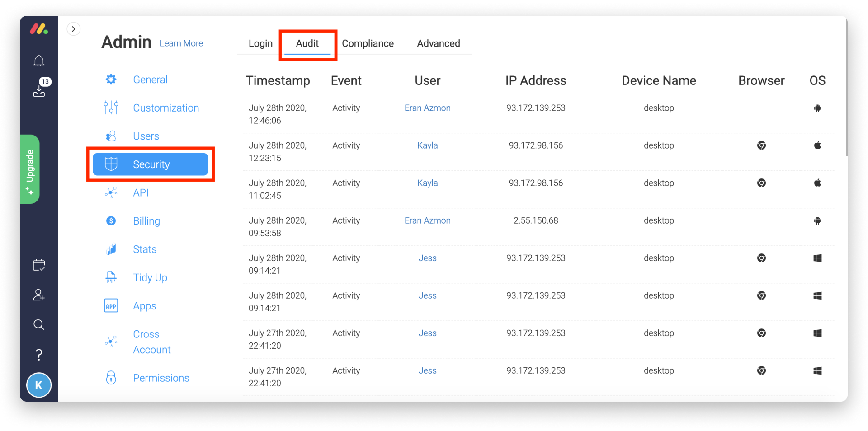Click Android OS icon in 12:46:06 row
The image size is (868, 431).
pyautogui.click(x=817, y=108)
